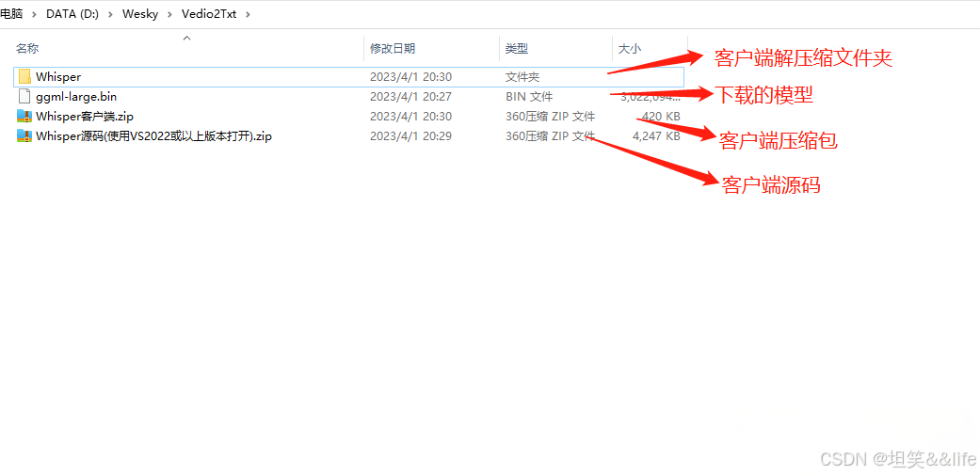The image size is (980, 476).
Task: Navigate to DATA (D:) in the breadcrumb
Action: pyautogui.click(x=72, y=14)
